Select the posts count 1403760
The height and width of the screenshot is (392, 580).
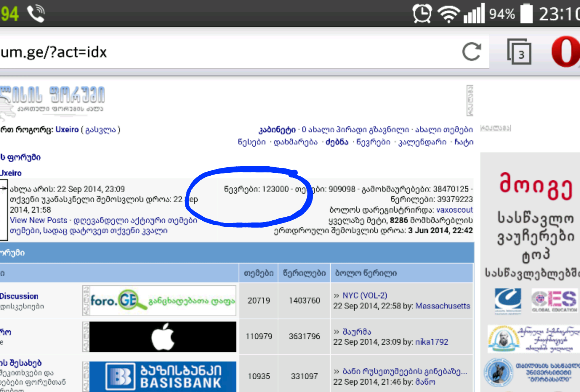tap(305, 301)
